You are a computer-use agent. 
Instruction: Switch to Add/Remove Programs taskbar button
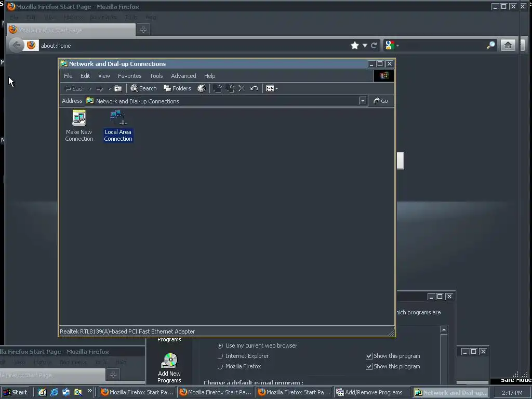coord(371,393)
